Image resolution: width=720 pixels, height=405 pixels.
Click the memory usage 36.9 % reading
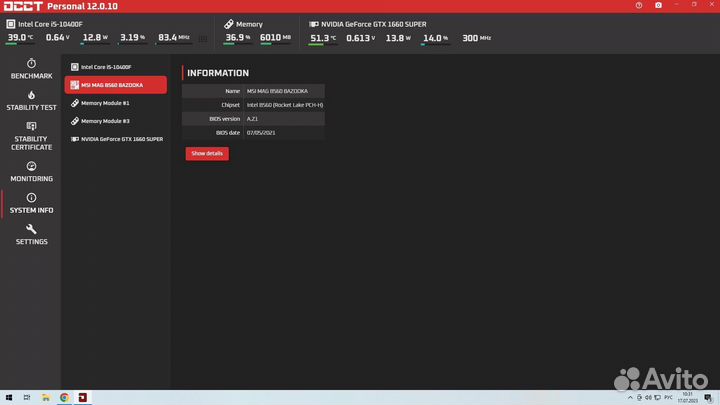click(x=237, y=38)
